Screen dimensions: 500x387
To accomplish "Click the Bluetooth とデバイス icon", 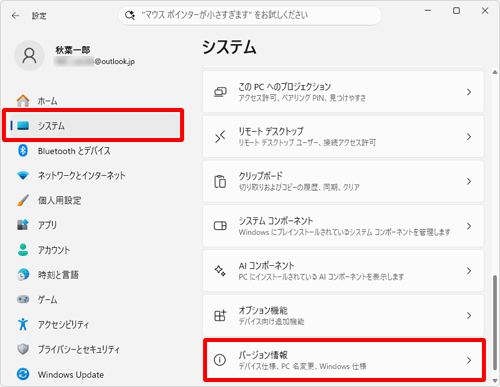I will [x=23, y=151].
